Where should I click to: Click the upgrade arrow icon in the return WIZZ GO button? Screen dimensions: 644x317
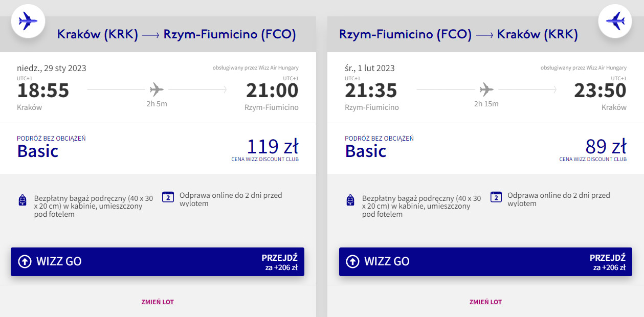352,262
